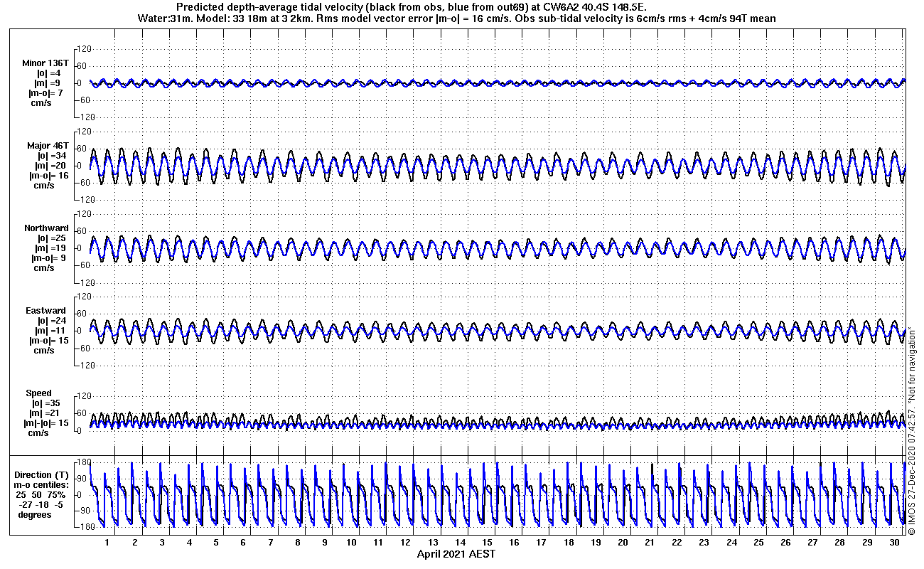Click day '25' on the date axis

coord(758,543)
